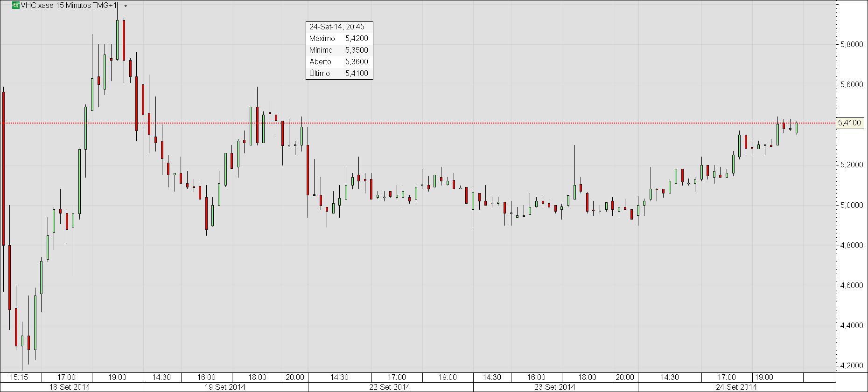
Task: Click the VHC:xase 15 Minutos TMG+1 title
Action: point(69,6)
